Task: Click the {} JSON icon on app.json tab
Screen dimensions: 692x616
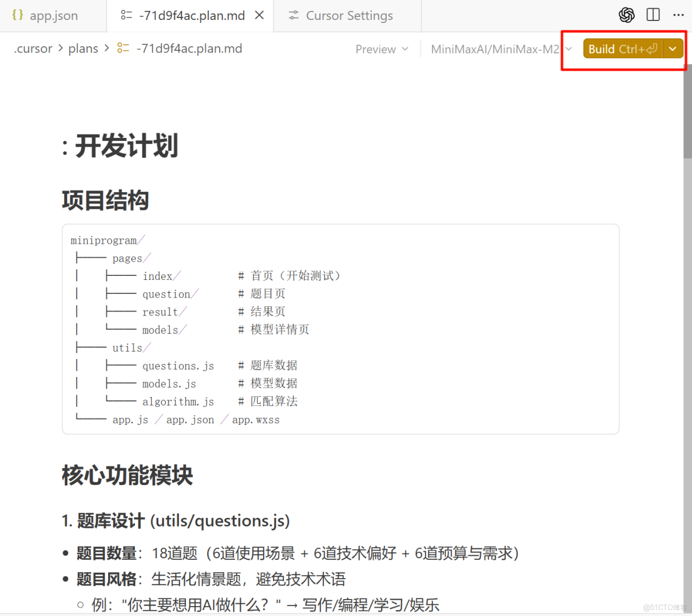Action: [18, 15]
